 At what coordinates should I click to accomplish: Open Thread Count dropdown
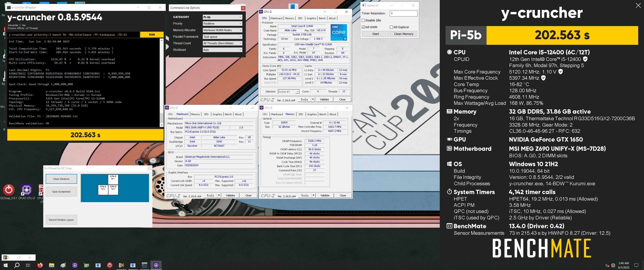coord(222,43)
